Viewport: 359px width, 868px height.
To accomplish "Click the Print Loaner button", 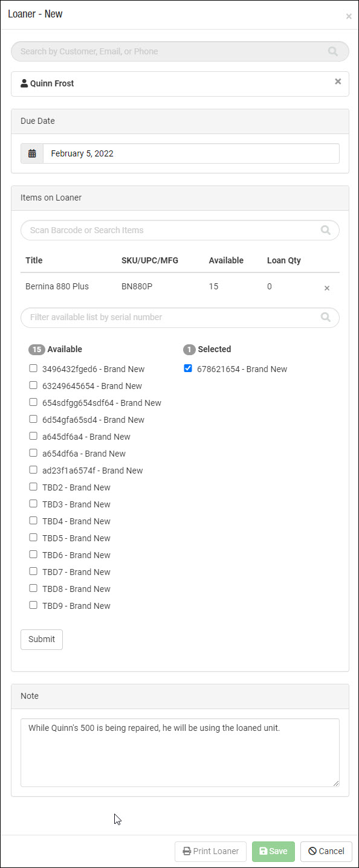I will [x=211, y=851].
